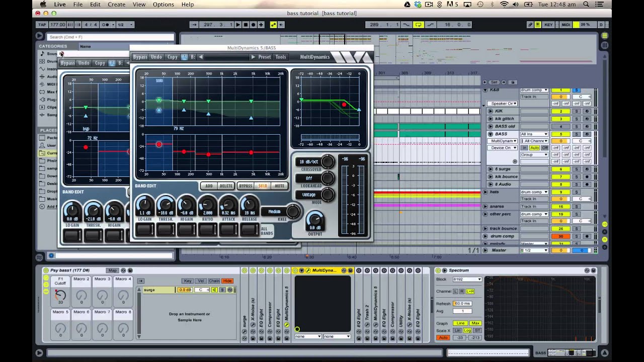Click the selected red threshold node at 79 Hz

[159, 145]
